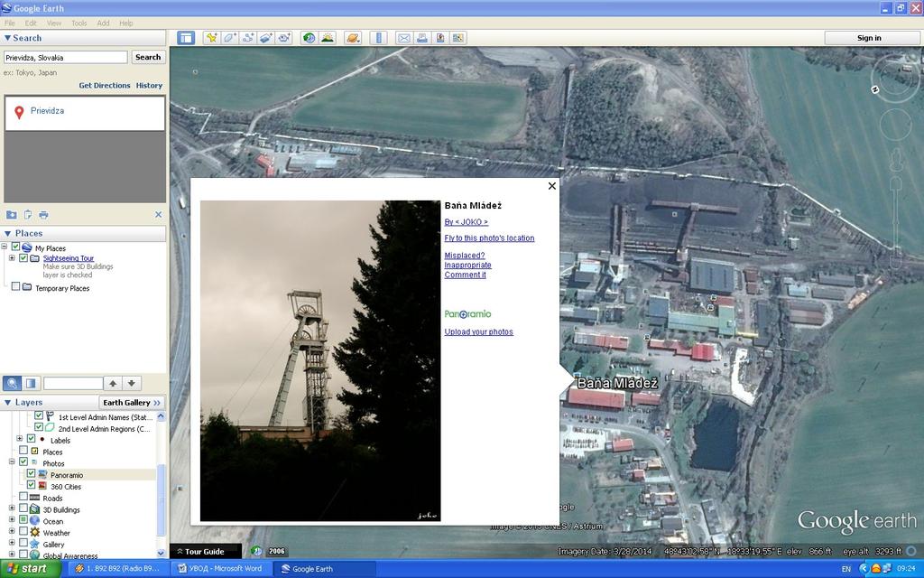Expand the Ocean layer node

point(12,520)
